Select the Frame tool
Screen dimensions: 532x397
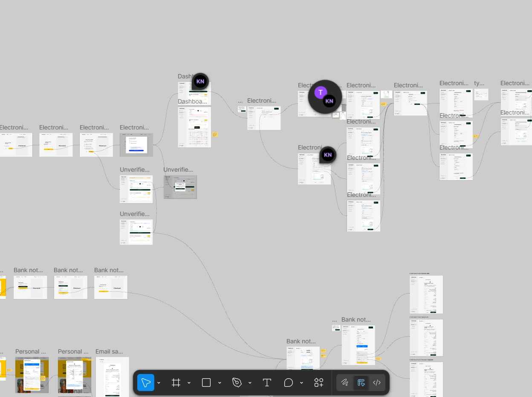pyautogui.click(x=176, y=383)
